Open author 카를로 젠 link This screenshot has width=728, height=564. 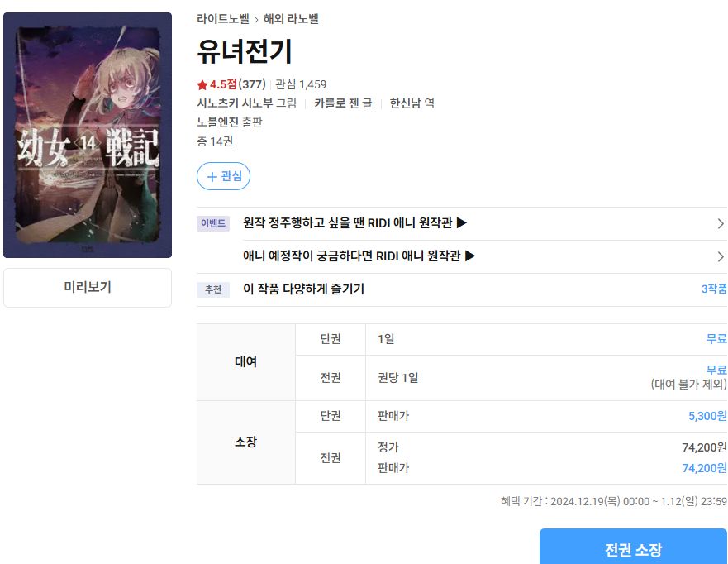336,103
